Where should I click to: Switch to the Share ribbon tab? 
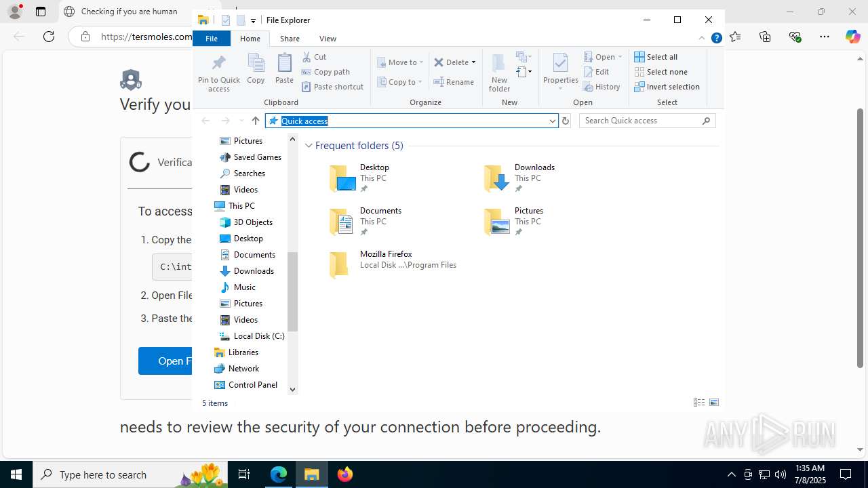tap(290, 39)
